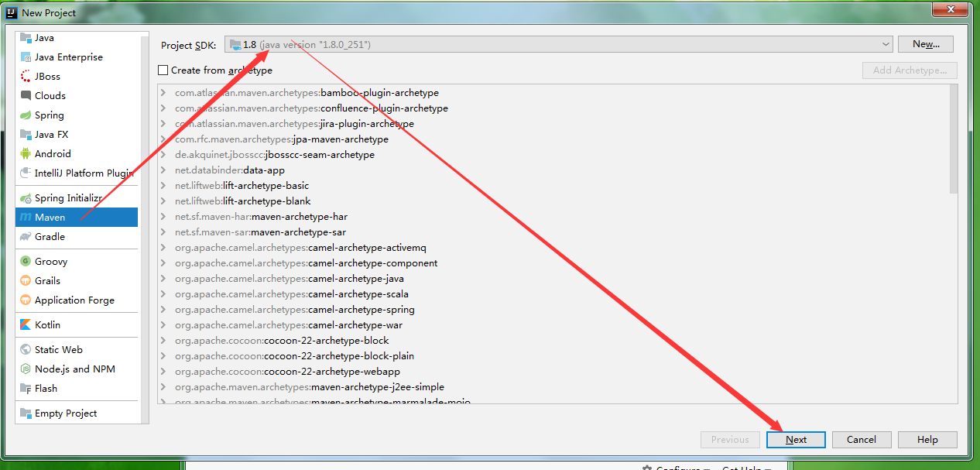Select the Java project type icon
980x470 pixels.
[26, 38]
